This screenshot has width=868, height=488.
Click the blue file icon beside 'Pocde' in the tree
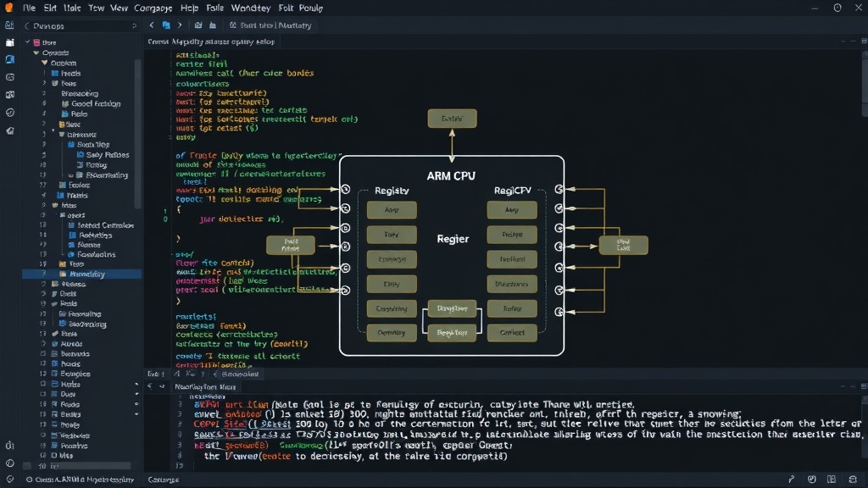click(55, 363)
